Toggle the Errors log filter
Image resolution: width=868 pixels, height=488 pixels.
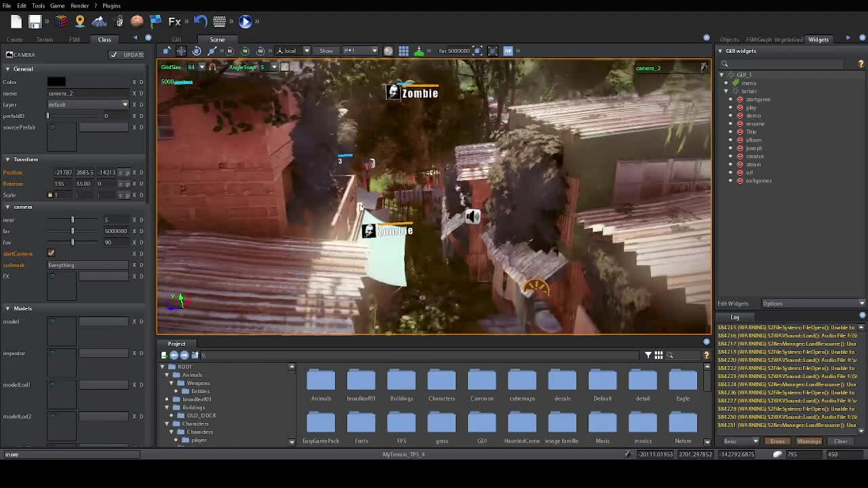click(x=777, y=441)
